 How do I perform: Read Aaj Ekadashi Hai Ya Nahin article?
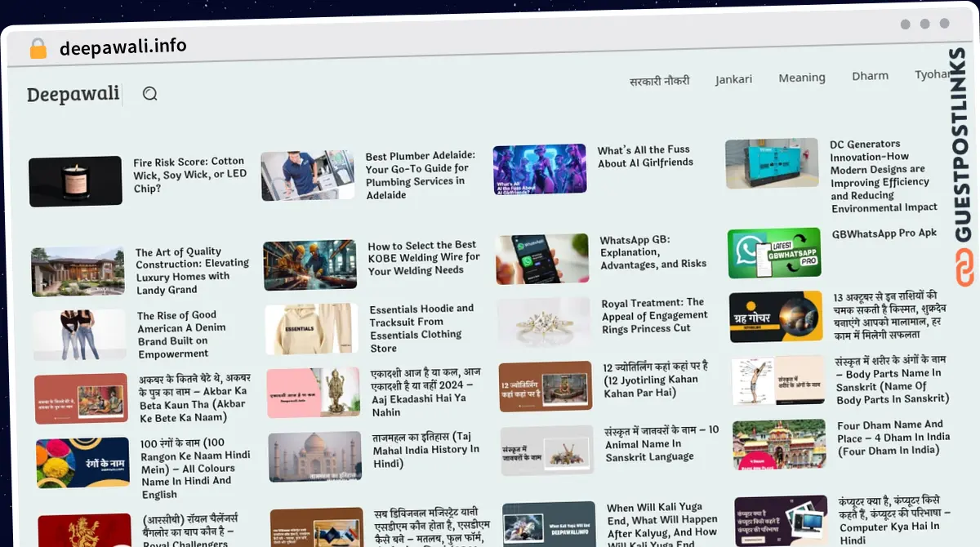coord(427,392)
